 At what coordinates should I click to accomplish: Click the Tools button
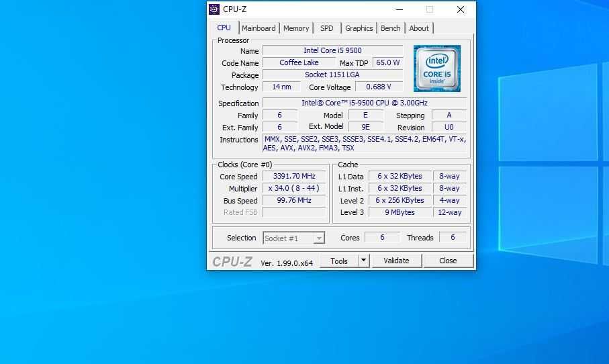click(x=338, y=261)
